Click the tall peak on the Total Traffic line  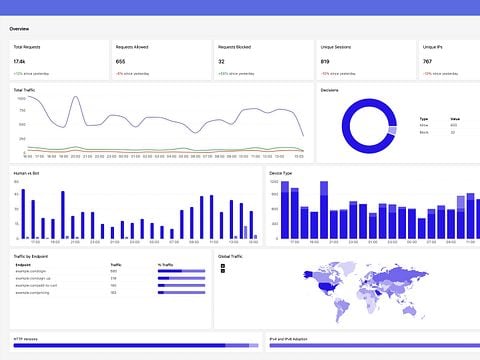[76, 97]
